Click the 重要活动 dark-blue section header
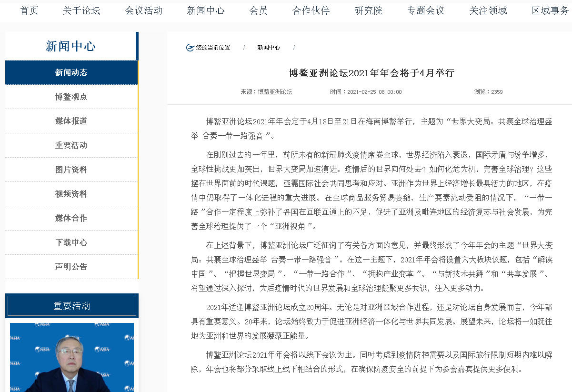 72,306
